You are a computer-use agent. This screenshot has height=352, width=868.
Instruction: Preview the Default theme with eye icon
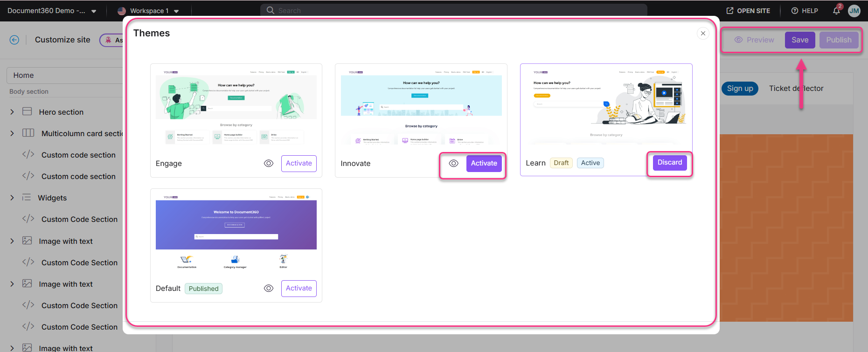(x=269, y=288)
